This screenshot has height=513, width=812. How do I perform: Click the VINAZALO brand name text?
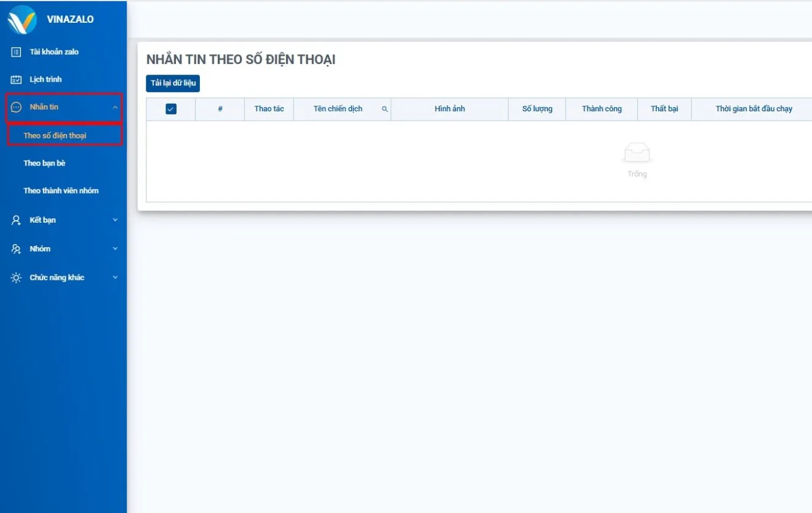(70, 20)
